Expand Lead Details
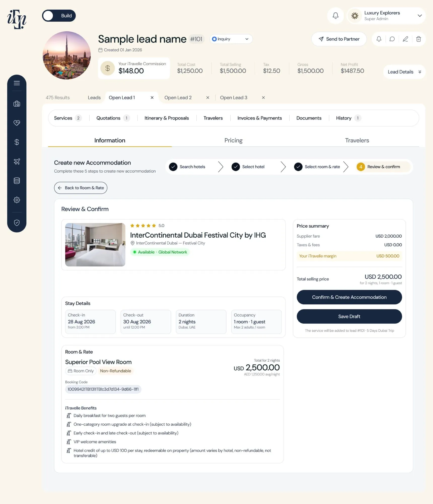 click(x=404, y=72)
